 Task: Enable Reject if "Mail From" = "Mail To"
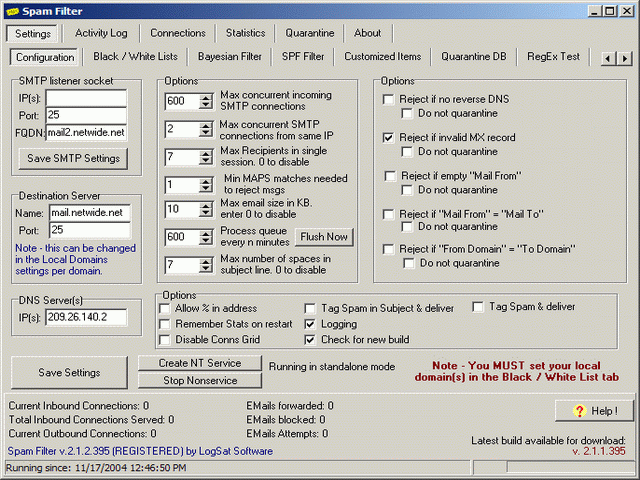click(389, 214)
